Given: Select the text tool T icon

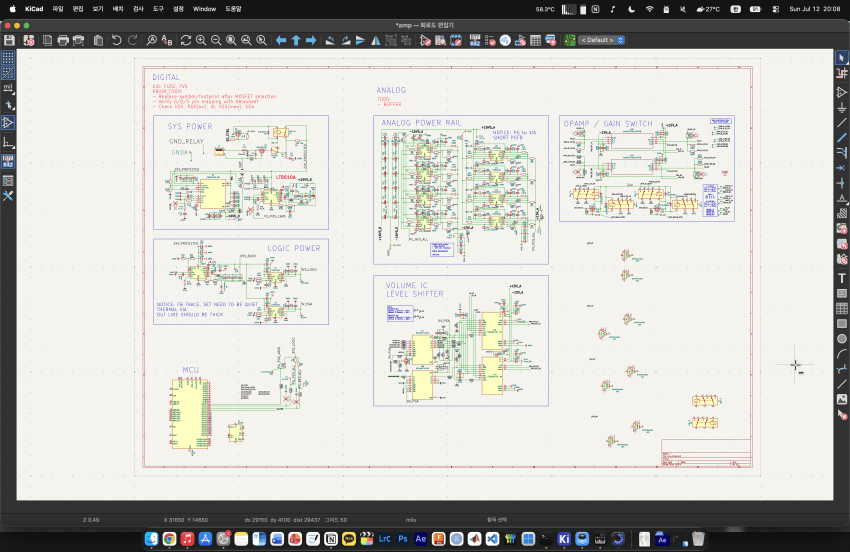Looking at the screenshot, I should (841, 278).
